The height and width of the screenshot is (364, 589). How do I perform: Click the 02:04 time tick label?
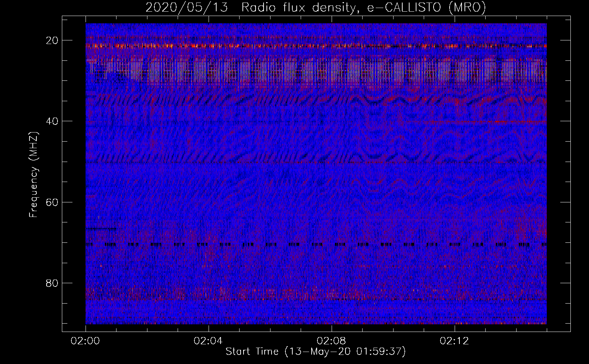coord(208,341)
